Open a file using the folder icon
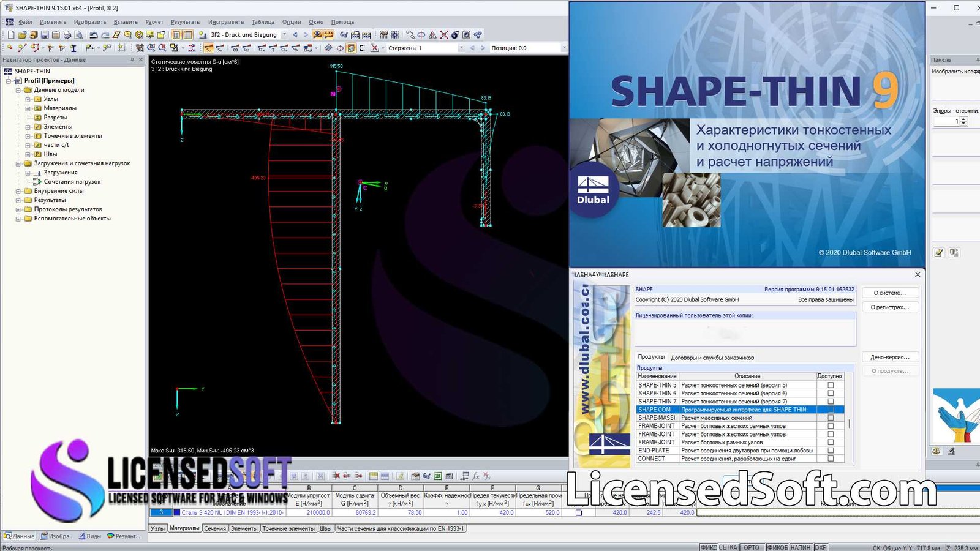 pos(22,35)
